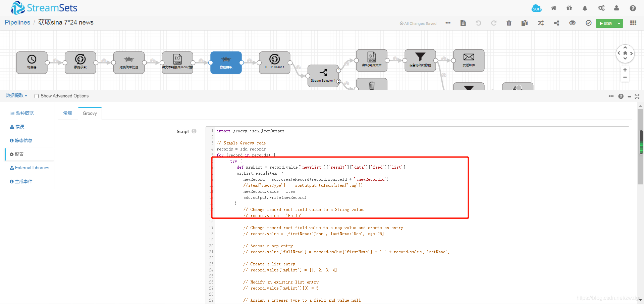The image size is (644, 304).
Task: Switch to the 常规 general tab
Action: click(67, 113)
